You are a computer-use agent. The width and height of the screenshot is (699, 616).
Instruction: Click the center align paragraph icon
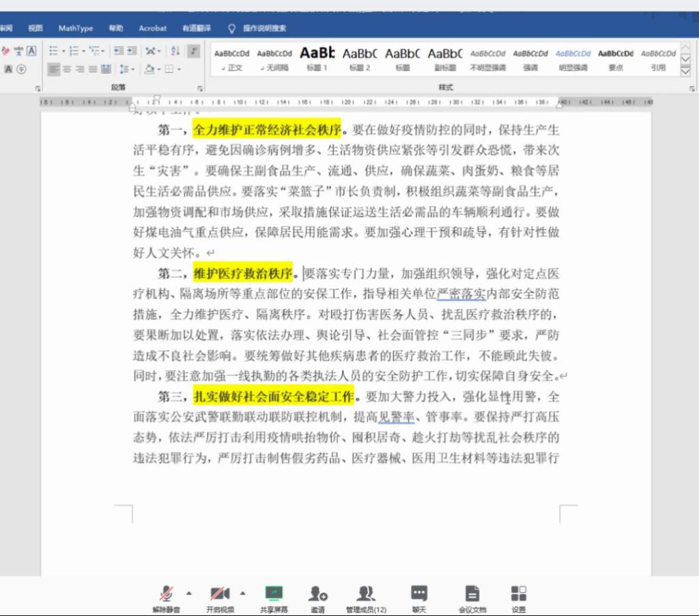(x=67, y=69)
